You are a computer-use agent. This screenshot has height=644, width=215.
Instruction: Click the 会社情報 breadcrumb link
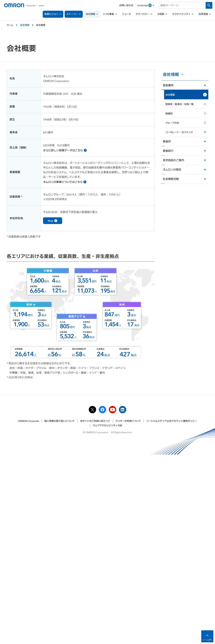click(24, 25)
